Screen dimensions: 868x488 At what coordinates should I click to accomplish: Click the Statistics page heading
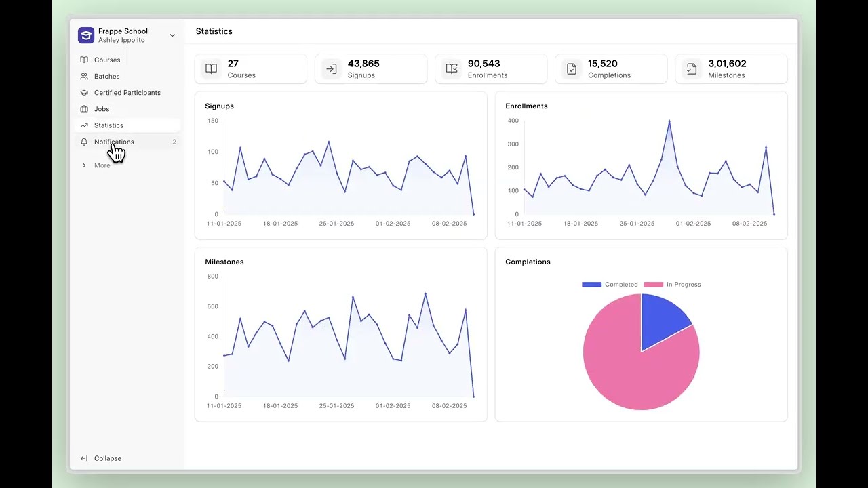tap(214, 31)
